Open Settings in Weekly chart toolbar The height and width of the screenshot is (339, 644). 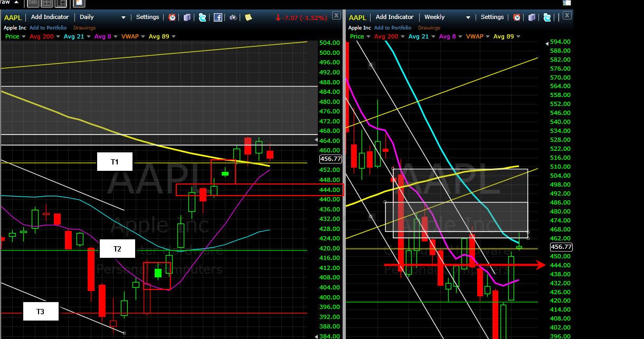(492, 17)
